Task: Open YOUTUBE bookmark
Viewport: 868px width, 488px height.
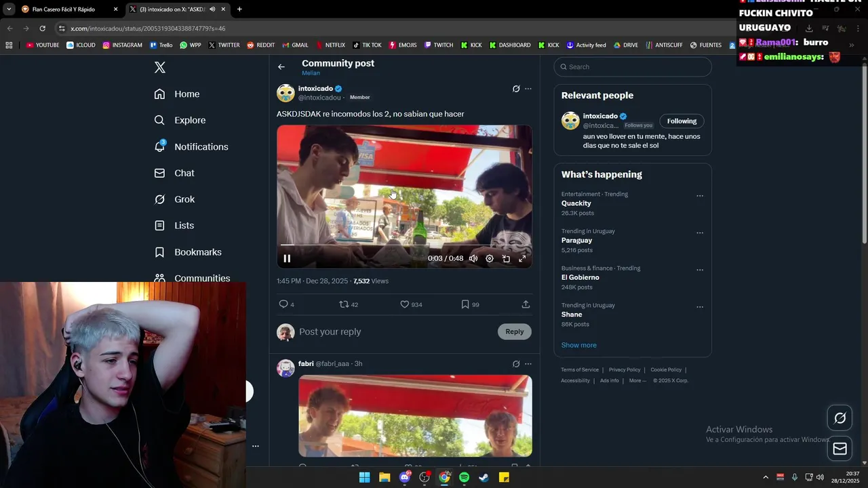Action: (x=43, y=45)
